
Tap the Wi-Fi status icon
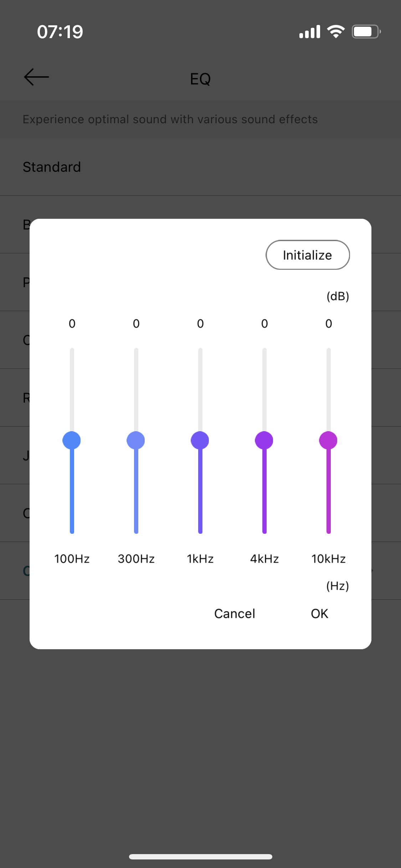(336, 32)
